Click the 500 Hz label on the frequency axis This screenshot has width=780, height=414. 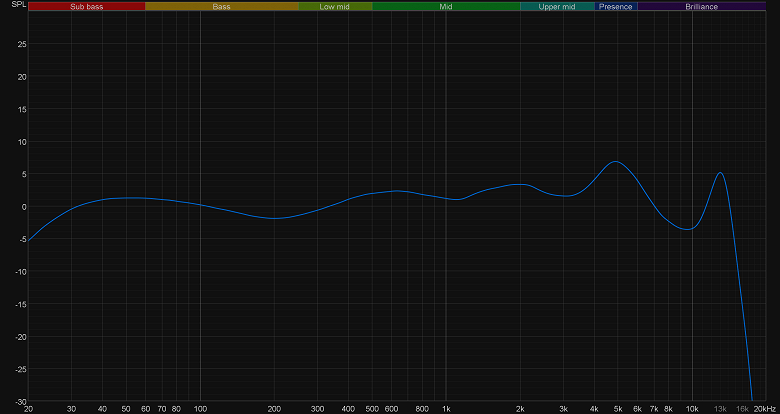pyautogui.click(x=372, y=409)
